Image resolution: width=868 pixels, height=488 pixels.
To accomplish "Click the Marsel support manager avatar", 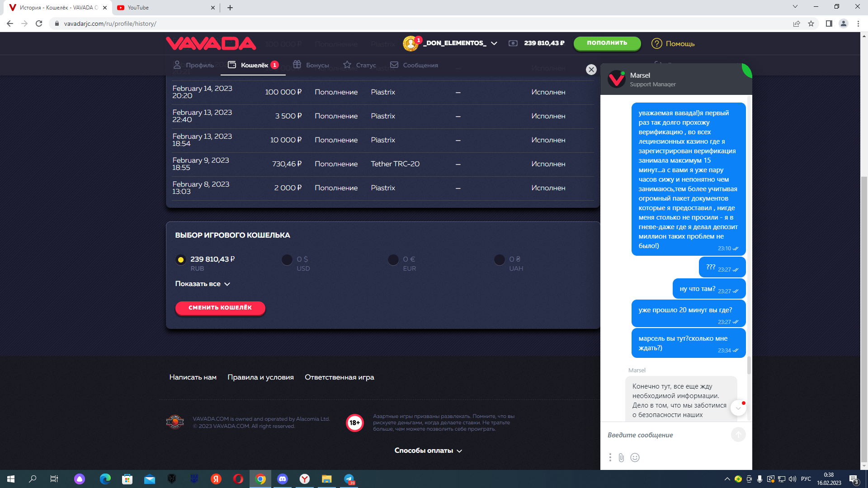I will 617,79.
